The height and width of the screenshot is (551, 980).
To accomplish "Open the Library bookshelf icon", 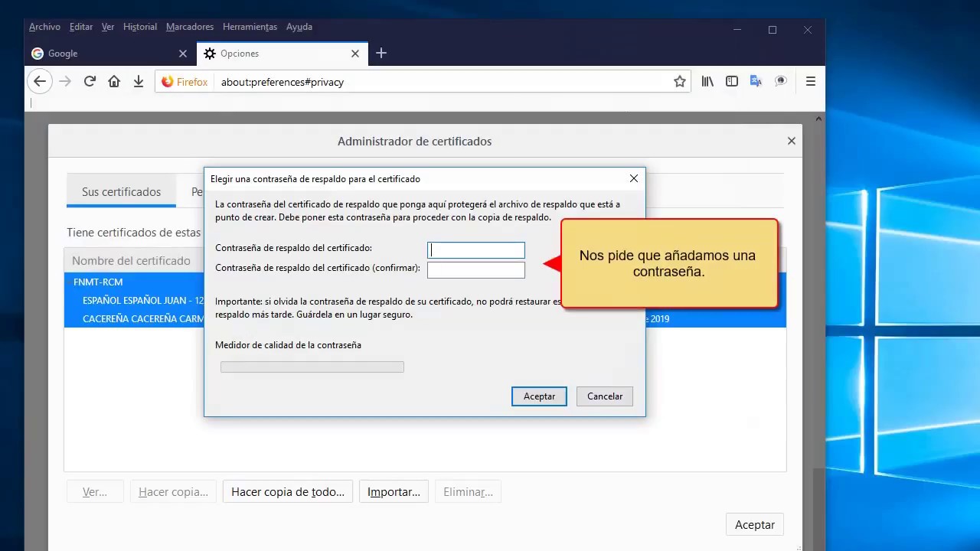I will click(707, 82).
